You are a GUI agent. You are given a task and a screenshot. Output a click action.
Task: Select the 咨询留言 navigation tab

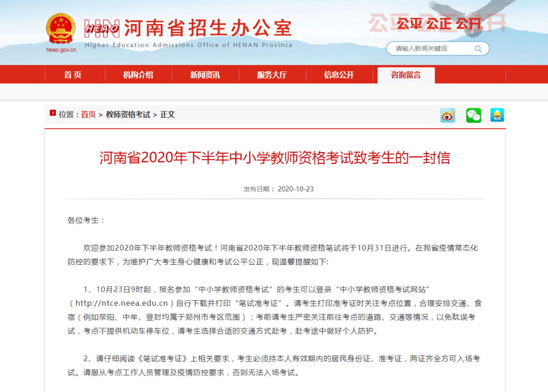click(406, 75)
